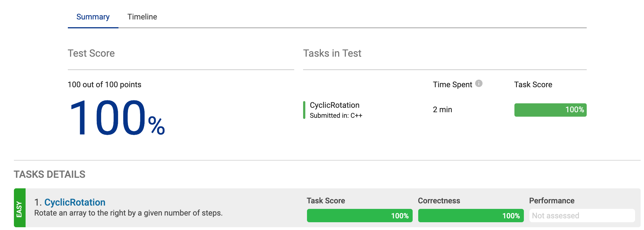Open the CyclicRotation task details link

coord(75,202)
